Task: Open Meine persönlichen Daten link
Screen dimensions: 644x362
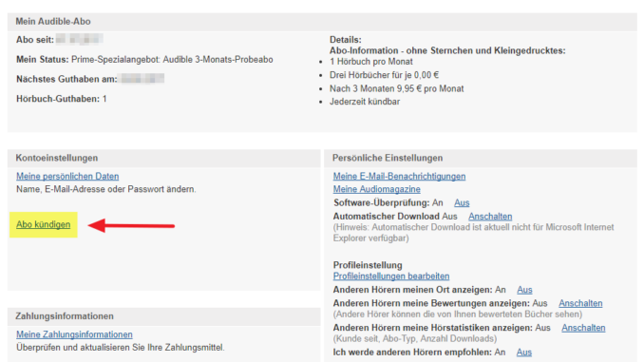Action: pos(67,177)
